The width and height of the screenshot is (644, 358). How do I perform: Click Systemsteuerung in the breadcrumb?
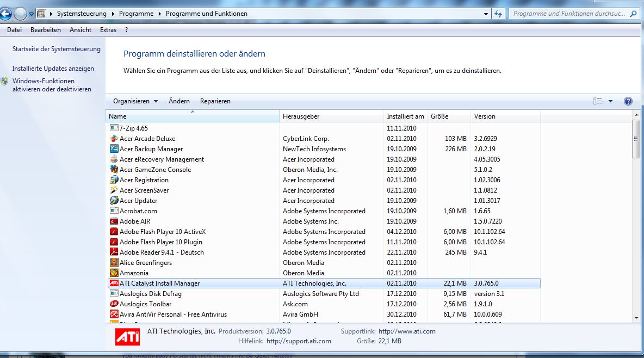tap(82, 14)
